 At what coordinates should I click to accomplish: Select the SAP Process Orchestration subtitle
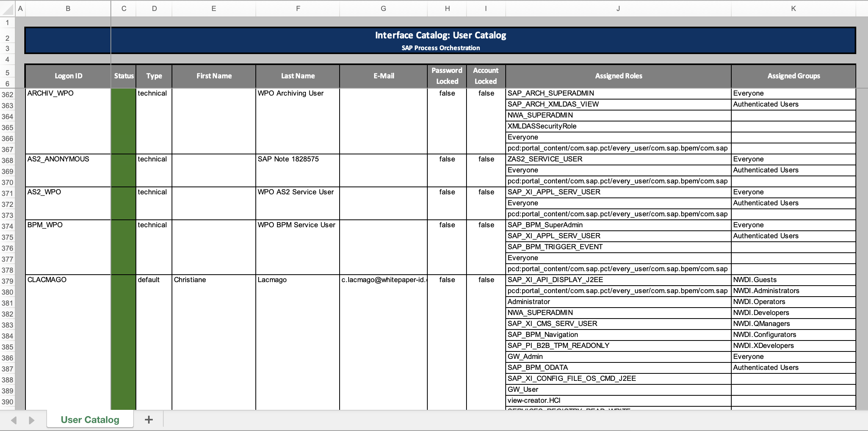click(x=441, y=48)
